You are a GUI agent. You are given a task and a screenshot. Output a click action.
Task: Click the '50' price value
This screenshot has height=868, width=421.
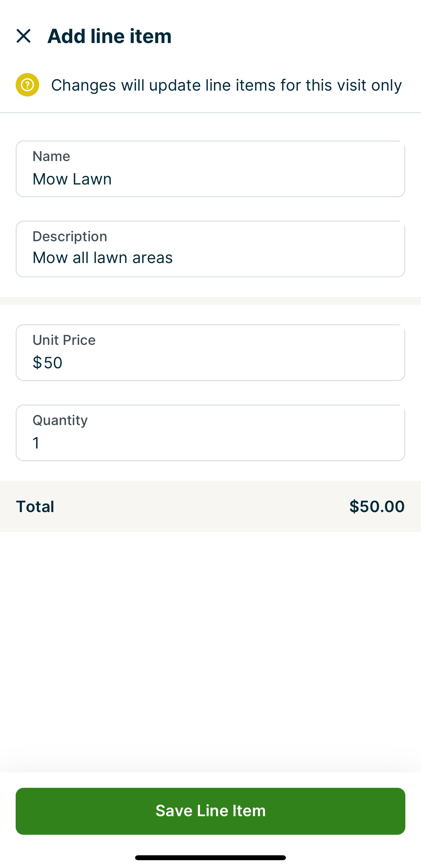[53, 363]
